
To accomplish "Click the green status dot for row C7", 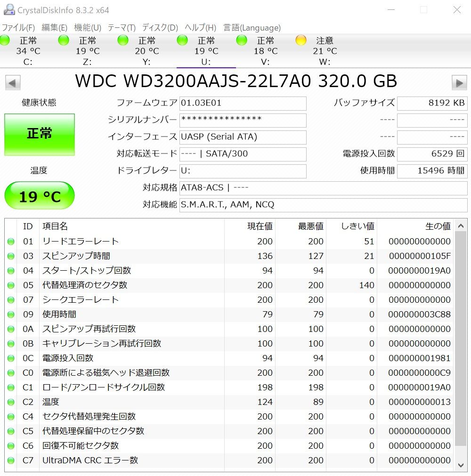I will pyautogui.click(x=11, y=460).
